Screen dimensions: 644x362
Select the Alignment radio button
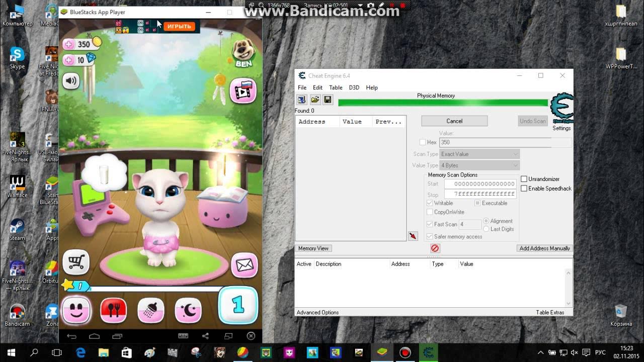coord(486,221)
